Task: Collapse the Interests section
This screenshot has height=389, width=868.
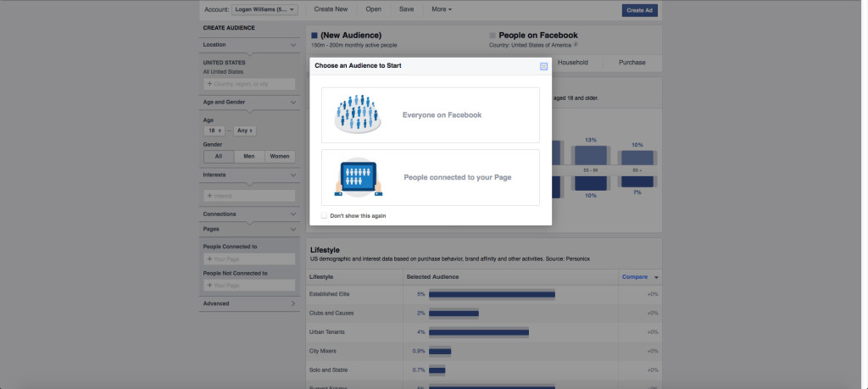Action: click(292, 175)
